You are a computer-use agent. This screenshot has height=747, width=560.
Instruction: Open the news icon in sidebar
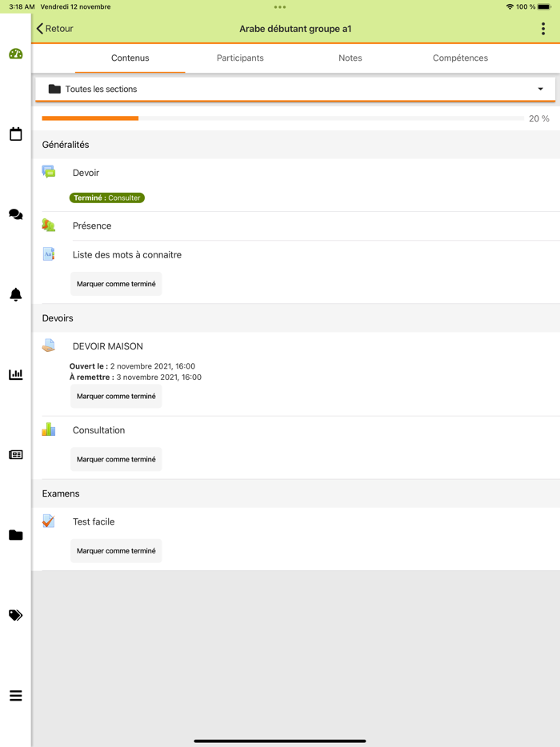click(15, 454)
